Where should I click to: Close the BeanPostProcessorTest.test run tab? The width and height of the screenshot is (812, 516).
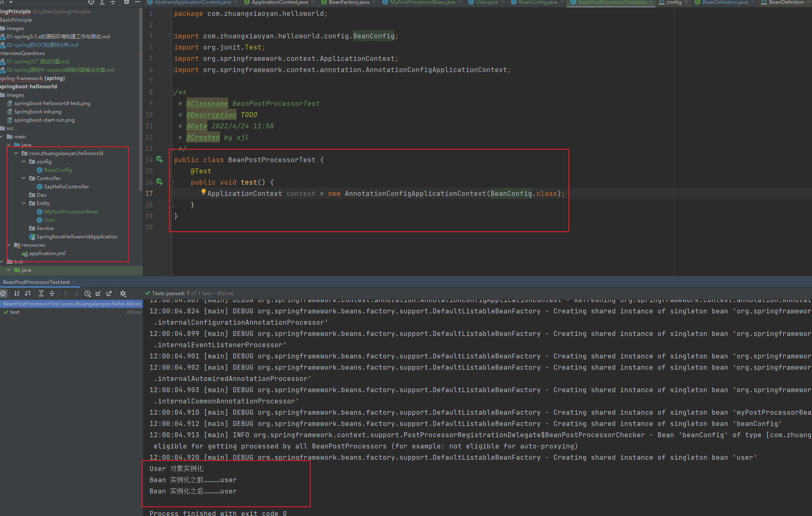74,282
